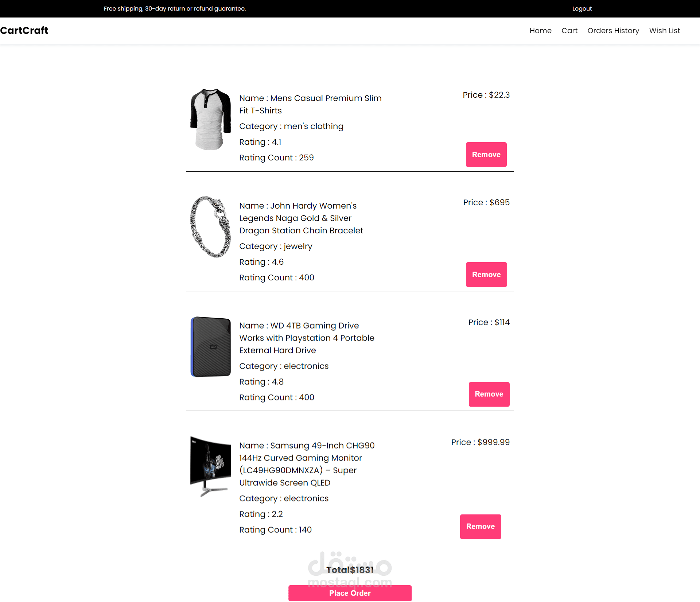Click the free shipping guarantee banner text
Image resolution: width=700 pixels, height=602 pixels.
click(x=175, y=8)
